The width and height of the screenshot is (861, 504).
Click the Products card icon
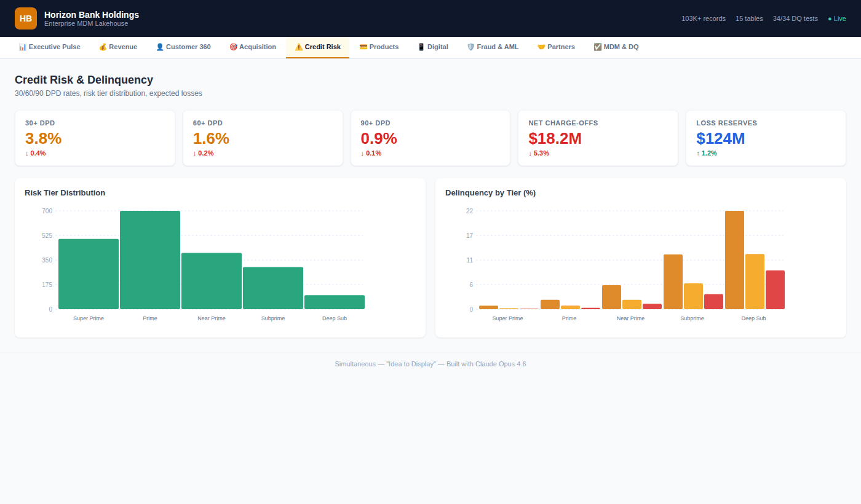363,47
